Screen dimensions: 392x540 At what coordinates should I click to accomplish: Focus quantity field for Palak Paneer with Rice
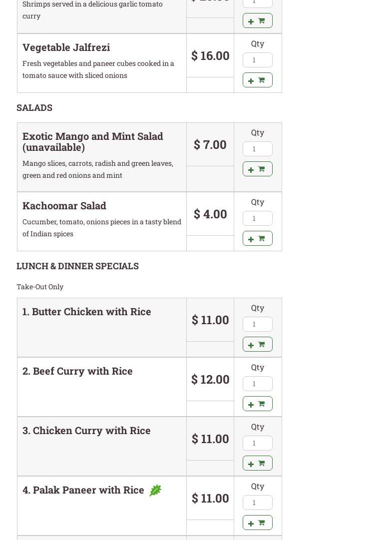(x=257, y=503)
